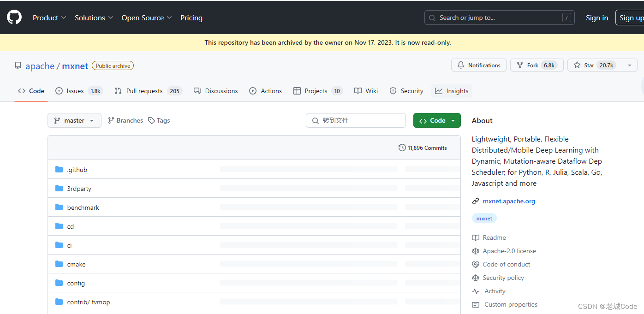Open the Code tab
644x314 pixels.
(31, 91)
